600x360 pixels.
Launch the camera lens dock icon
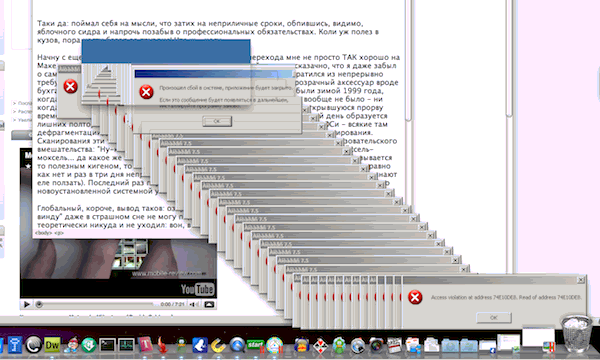click(376, 346)
